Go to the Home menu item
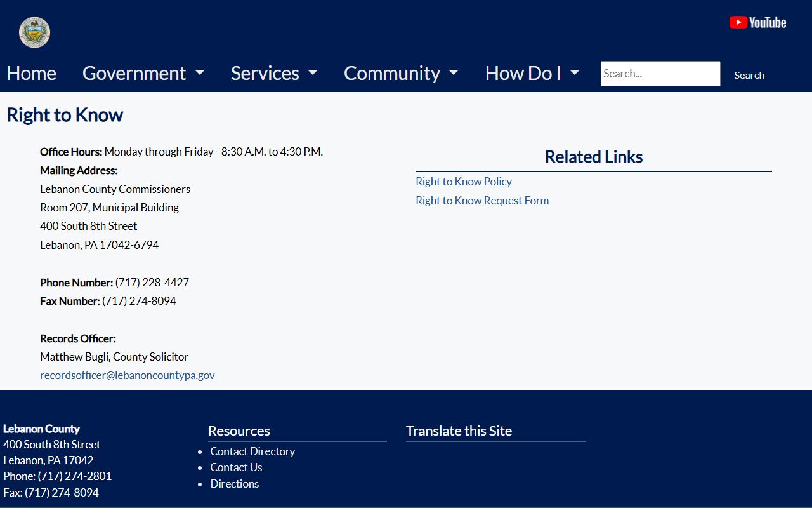The image size is (812, 508). pyautogui.click(x=32, y=73)
